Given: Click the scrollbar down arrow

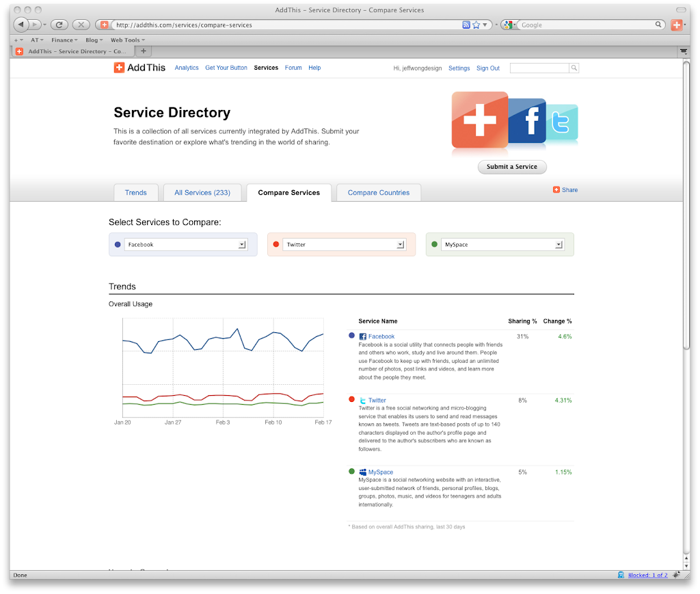Looking at the screenshot, I should 686,566.
